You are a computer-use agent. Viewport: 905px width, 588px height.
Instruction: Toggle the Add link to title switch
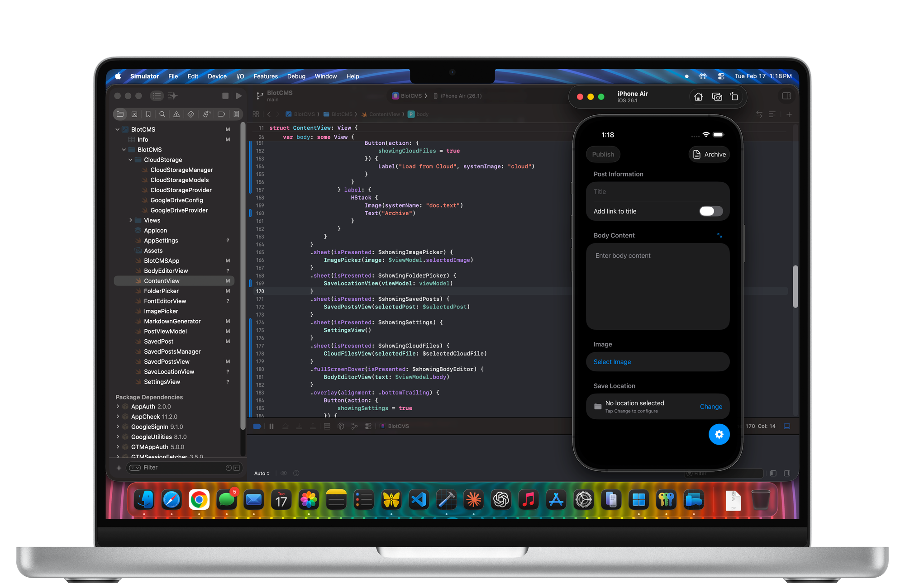point(710,211)
